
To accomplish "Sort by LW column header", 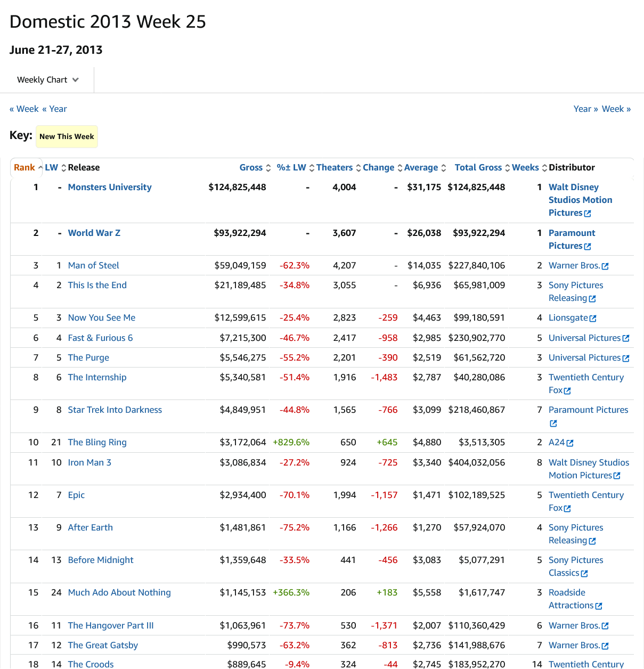I will point(55,167).
